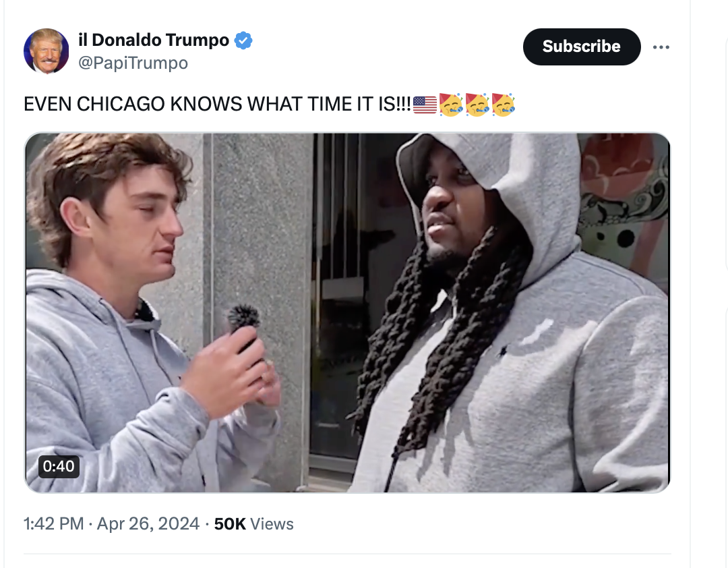The image size is (728, 568).
Task: Open the il Donaldo Trumpo profile avatar
Action: pos(47,51)
